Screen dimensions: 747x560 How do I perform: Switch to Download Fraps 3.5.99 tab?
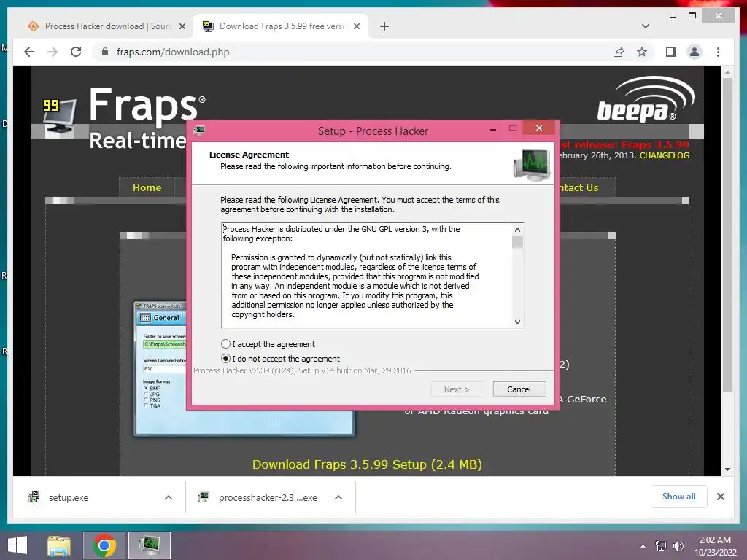[281, 26]
